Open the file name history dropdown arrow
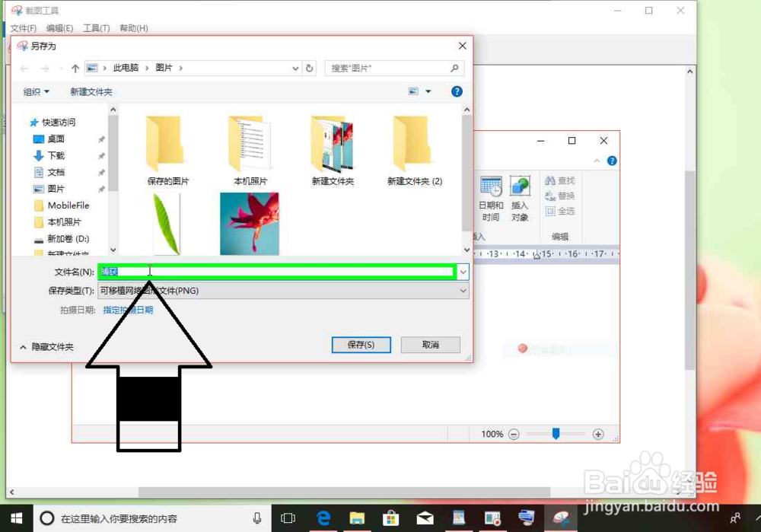 (462, 271)
